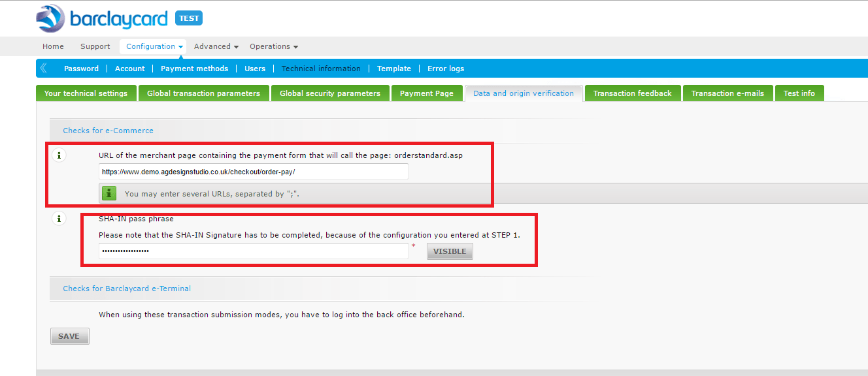
Task: Open Global security parameters tab
Action: tap(330, 93)
